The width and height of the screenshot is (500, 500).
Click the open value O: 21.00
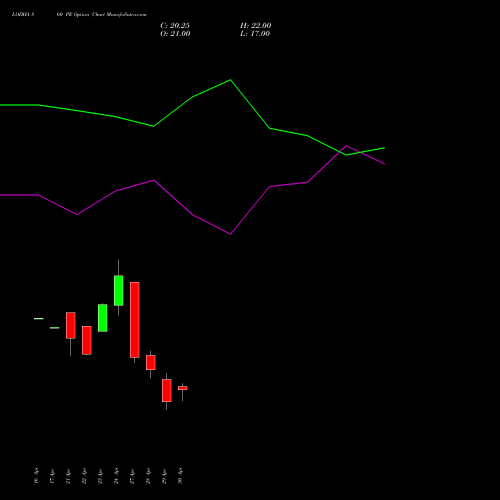tap(175, 34)
